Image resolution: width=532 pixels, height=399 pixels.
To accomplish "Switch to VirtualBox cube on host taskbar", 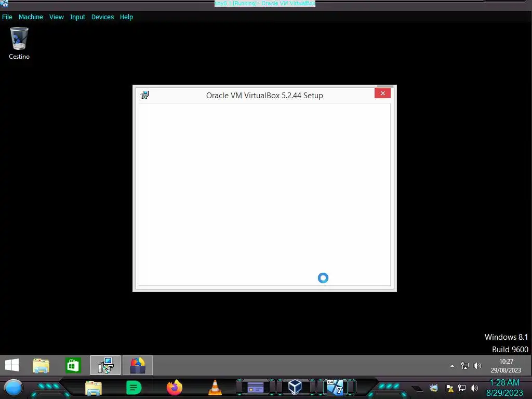I will click(x=295, y=387).
